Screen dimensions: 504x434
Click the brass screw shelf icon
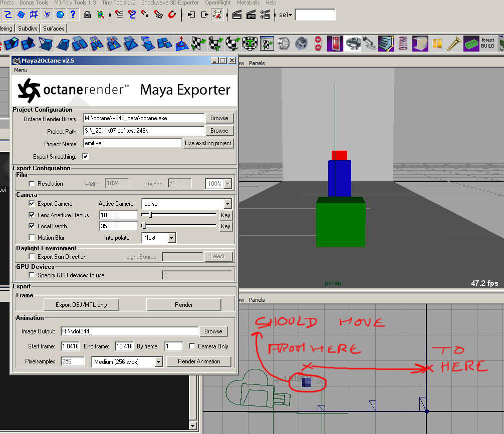pos(454,44)
